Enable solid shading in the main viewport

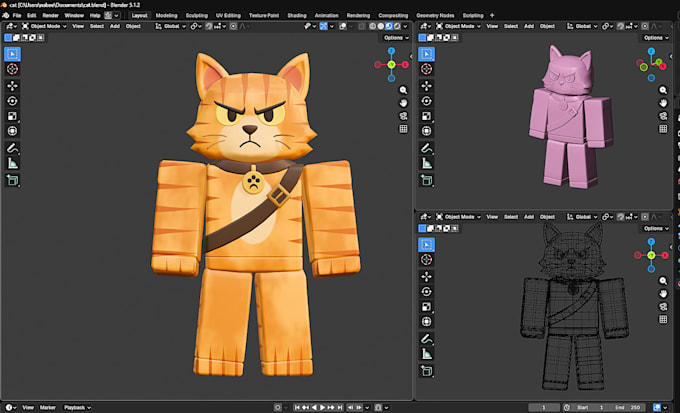click(x=381, y=26)
